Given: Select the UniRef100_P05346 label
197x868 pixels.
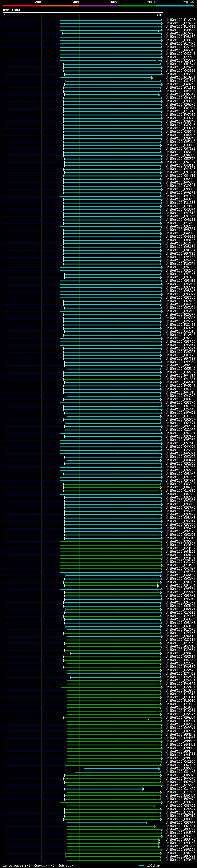Looking at the screenshot, I should click(180, 50).
